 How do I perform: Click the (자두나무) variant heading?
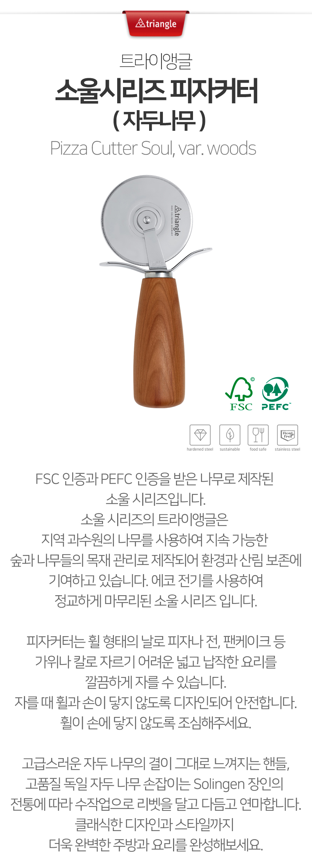(159, 120)
